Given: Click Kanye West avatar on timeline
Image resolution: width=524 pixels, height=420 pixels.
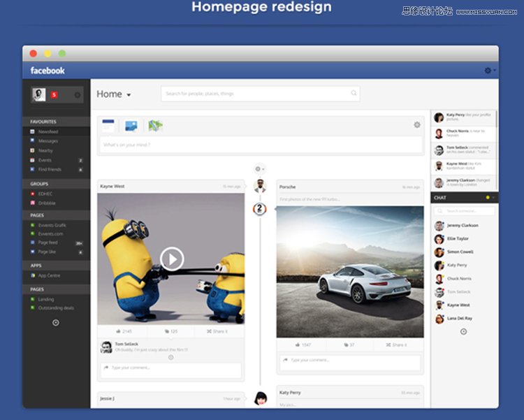Looking at the screenshot, I should pos(260,186).
